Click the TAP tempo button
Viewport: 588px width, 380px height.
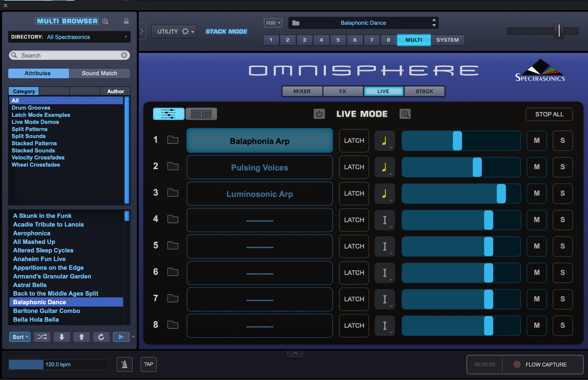[x=148, y=364]
